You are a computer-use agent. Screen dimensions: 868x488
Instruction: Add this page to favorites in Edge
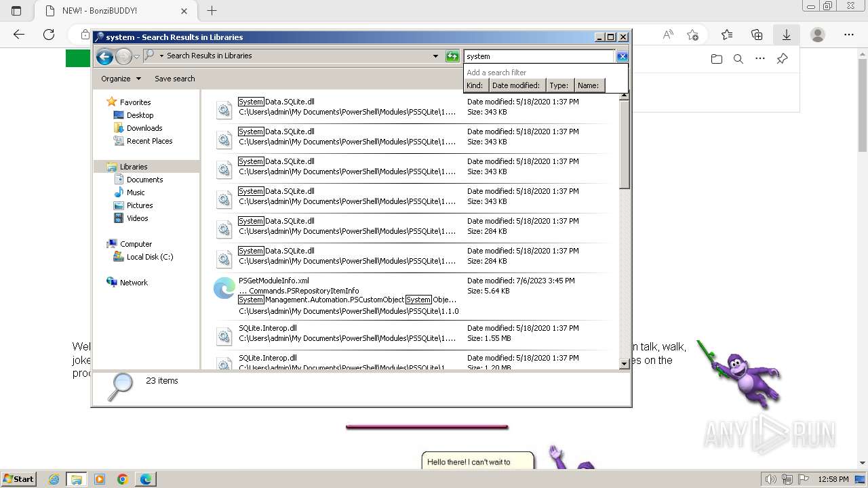click(692, 35)
